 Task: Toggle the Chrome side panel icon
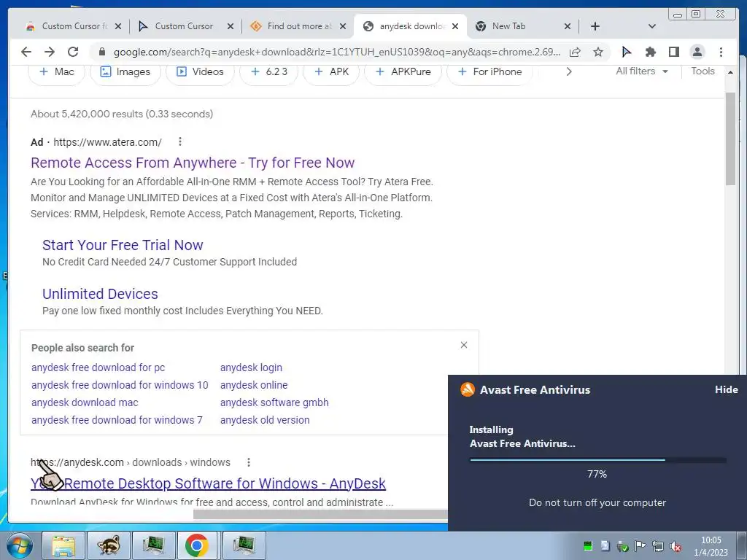(x=673, y=52)
